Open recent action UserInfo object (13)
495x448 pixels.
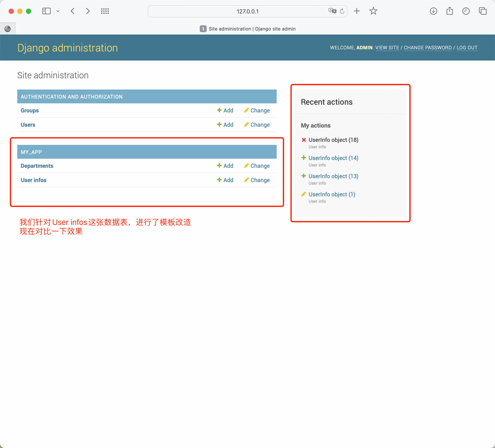333,176
